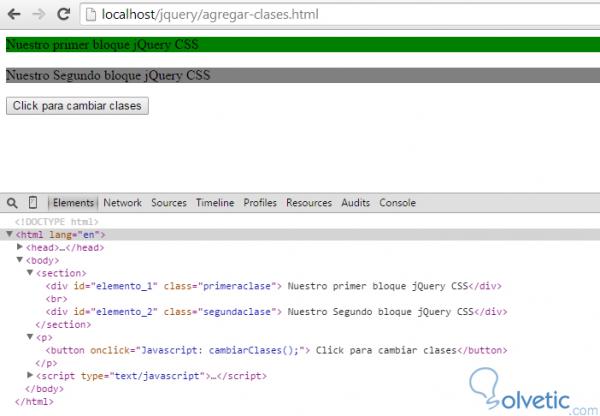Collapse the section node arrow

pos(30,272)
